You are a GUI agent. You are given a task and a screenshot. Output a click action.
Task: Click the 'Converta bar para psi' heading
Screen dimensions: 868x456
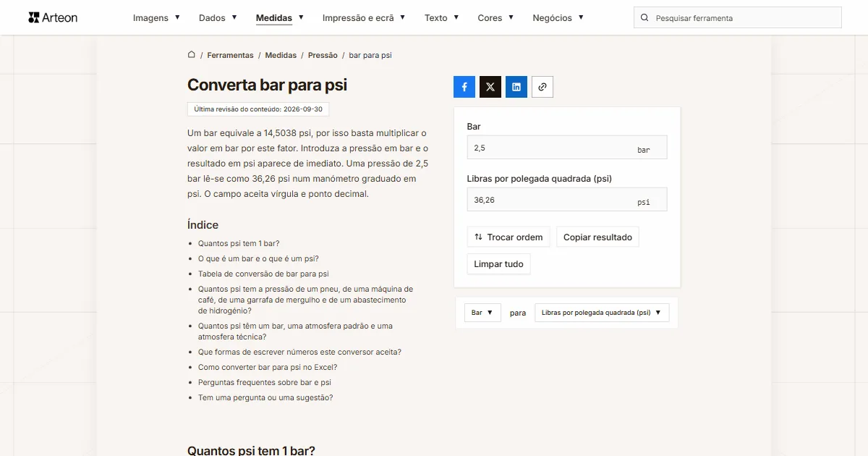267,85
